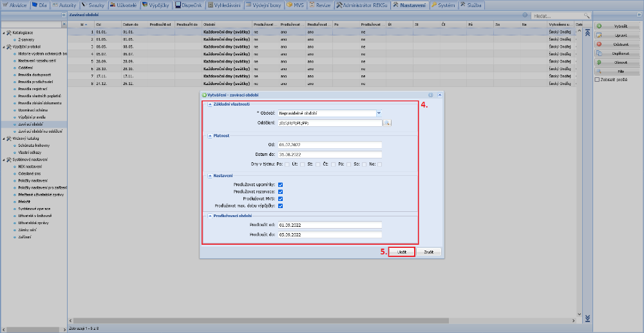Click the Prodloužit od date field

pos(330,225)
